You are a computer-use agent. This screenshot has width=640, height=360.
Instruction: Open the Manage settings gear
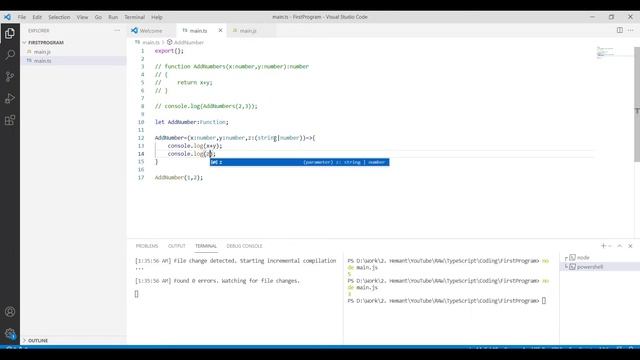(x=10, y=333)
